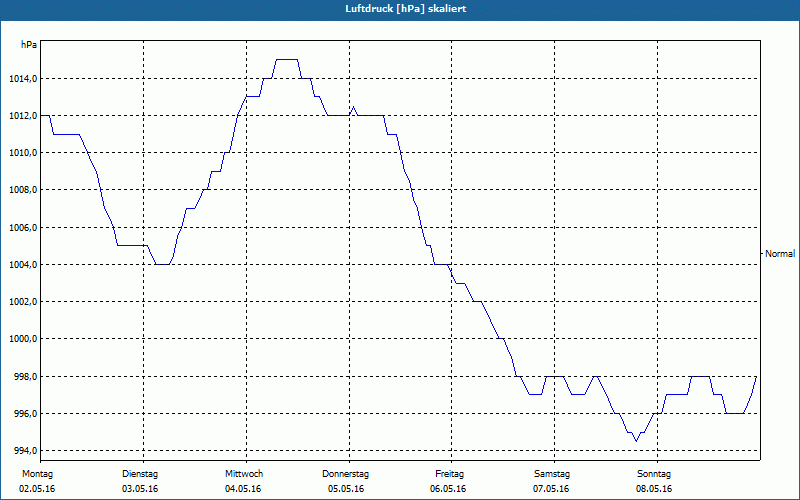Click the 1008,0 axis value
Viewport: 800px width, 500px height.
(23, 190)
